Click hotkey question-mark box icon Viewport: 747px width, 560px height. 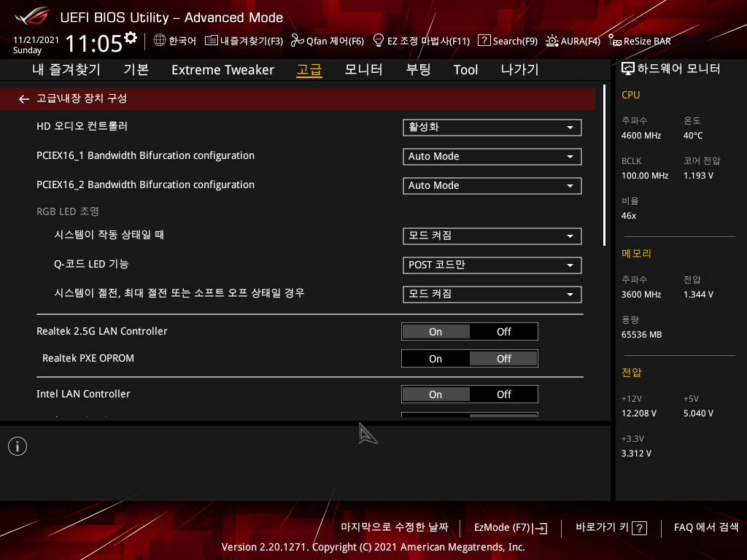[x=639, y=528]
